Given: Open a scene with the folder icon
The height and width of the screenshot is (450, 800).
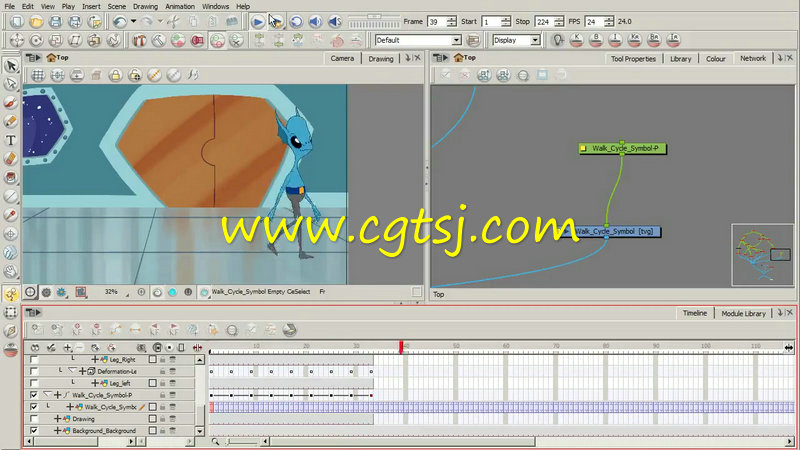Looking at the screenshot, I should tap(36, 21).
